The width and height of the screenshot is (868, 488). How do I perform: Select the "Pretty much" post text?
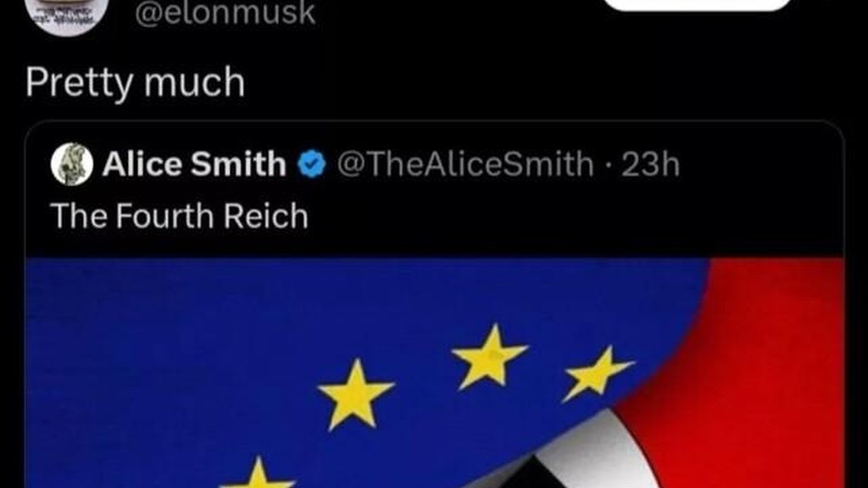(x=135, y=82)
